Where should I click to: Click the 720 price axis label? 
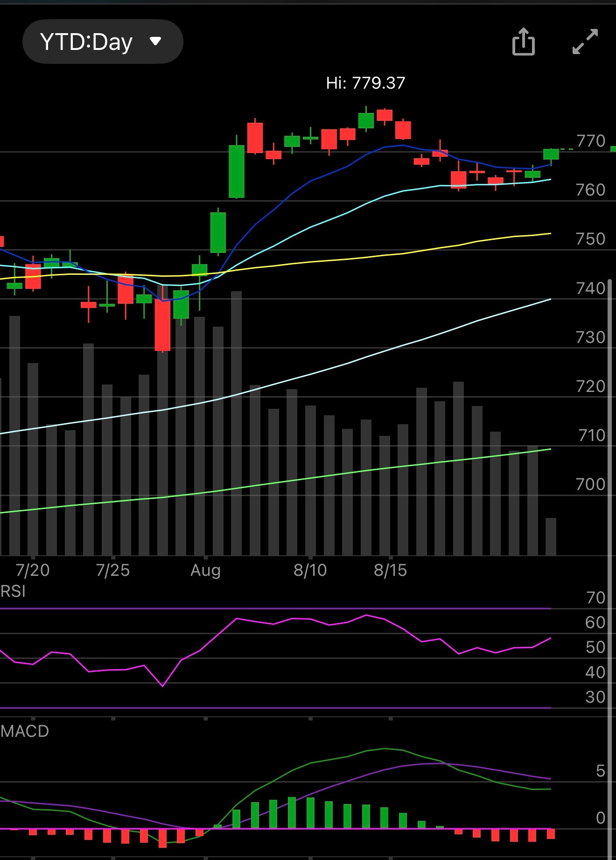point(591,386)
